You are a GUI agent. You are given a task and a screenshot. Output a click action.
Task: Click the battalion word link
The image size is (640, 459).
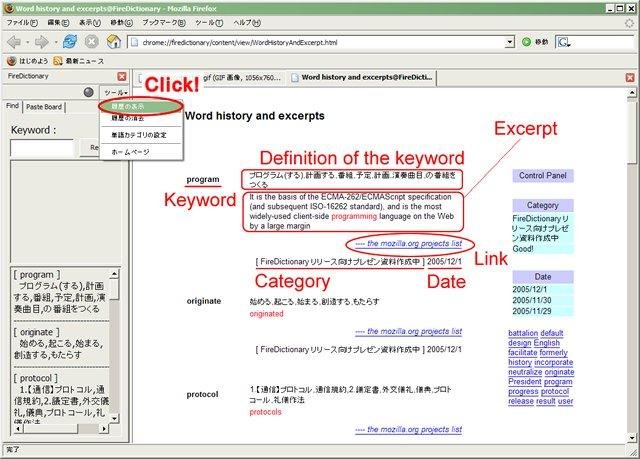pos(523,333)
